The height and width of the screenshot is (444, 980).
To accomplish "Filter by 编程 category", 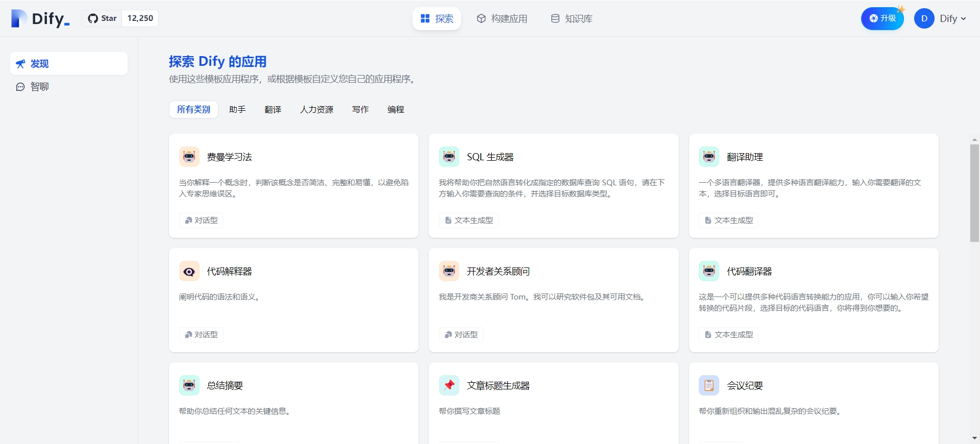I will 396,110.
